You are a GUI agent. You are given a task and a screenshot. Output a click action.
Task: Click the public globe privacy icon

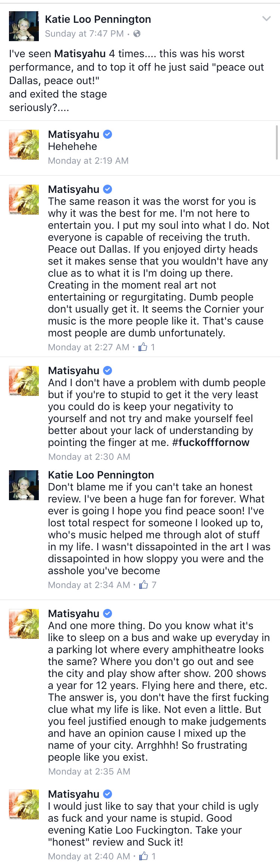137,34
